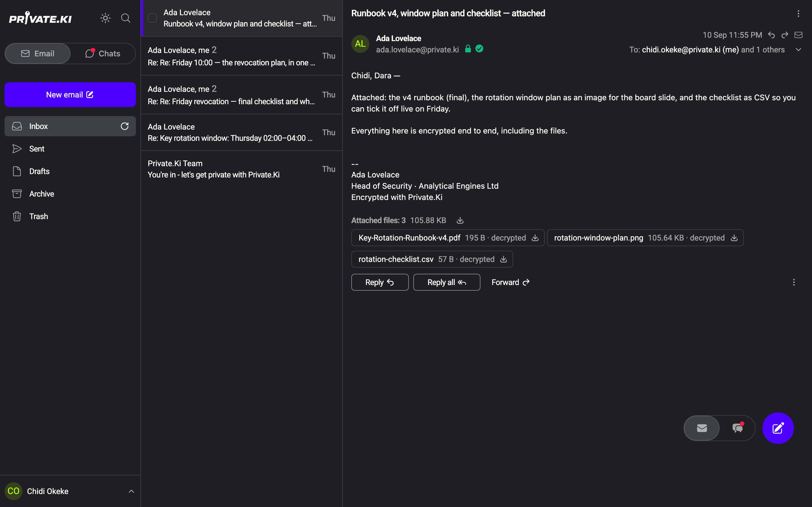Toggle light/dark theme sun icon
The width and height of the screenshot is (812, 507).
105,18
